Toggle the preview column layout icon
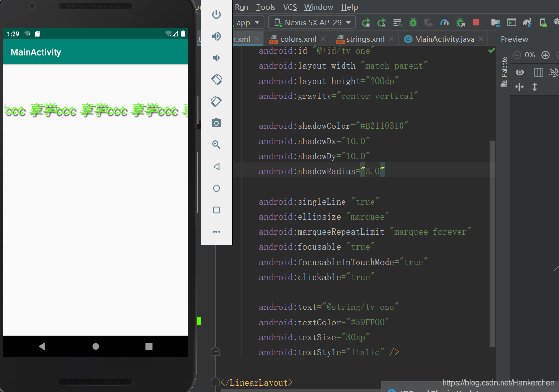 coord(538,73)
